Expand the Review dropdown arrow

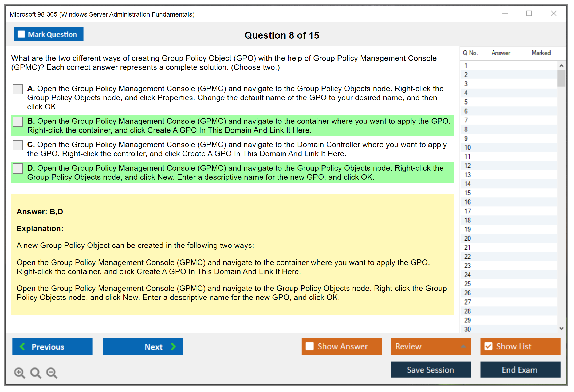[463, 346]
